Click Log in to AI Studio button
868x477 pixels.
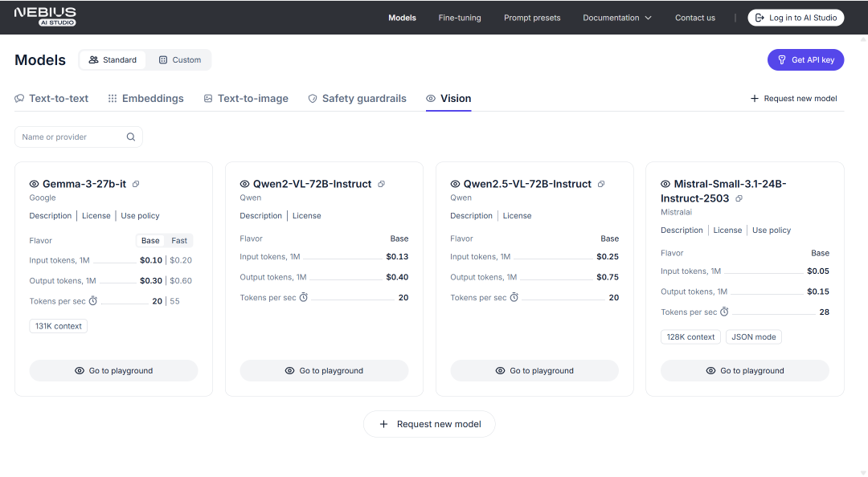click(796, 18)
